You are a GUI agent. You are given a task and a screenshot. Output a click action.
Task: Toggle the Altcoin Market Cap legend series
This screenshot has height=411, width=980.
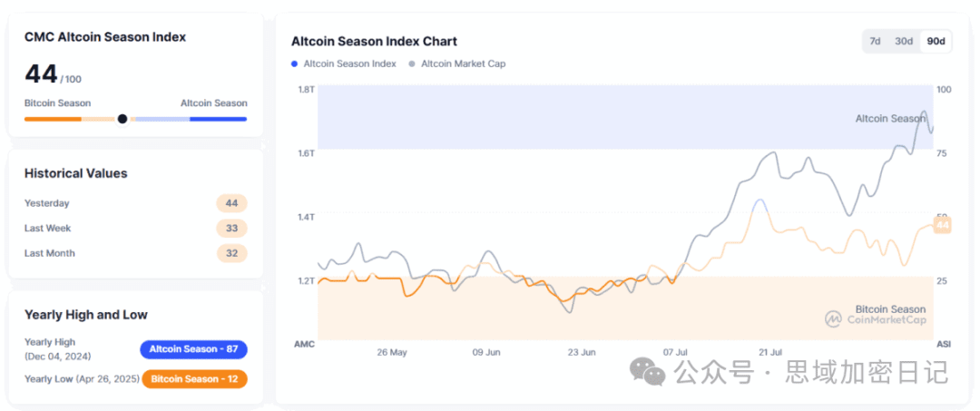click(456, 64)
